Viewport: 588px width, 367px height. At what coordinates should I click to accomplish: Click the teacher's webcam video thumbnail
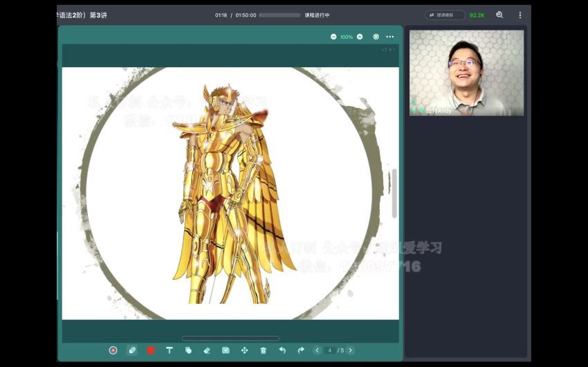[x=466, y=73]
